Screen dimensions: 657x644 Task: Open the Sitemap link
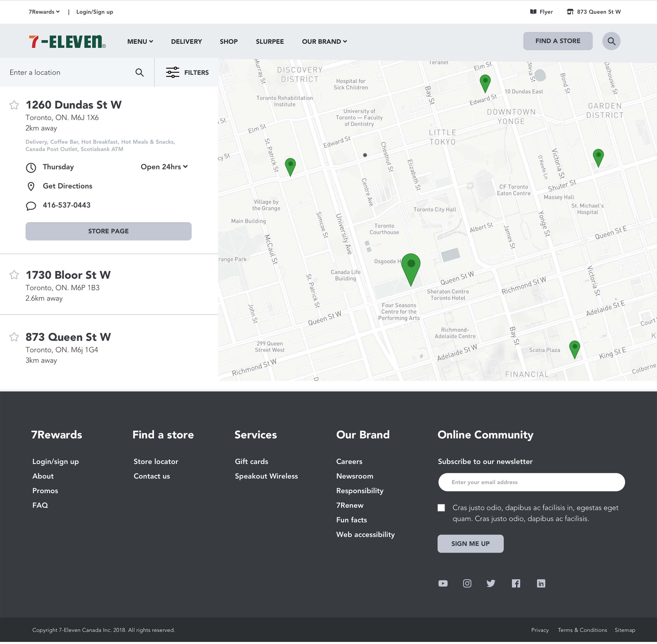tap(625, 630)
